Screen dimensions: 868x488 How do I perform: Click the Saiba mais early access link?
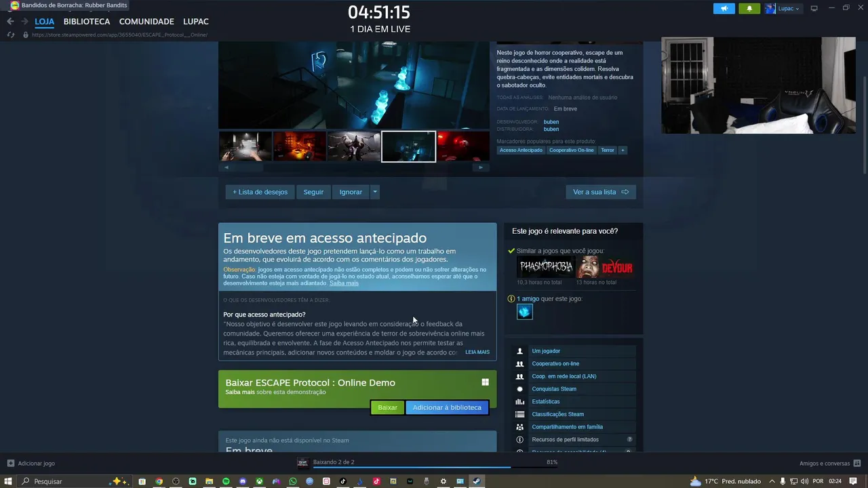(x=344, y=283)
